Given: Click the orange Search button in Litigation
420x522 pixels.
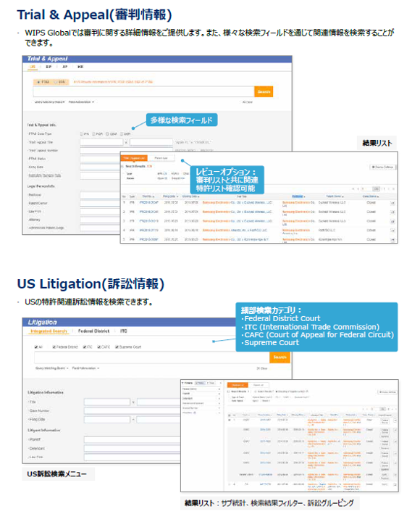Looking at the screenshot, I should coord(280,357).
